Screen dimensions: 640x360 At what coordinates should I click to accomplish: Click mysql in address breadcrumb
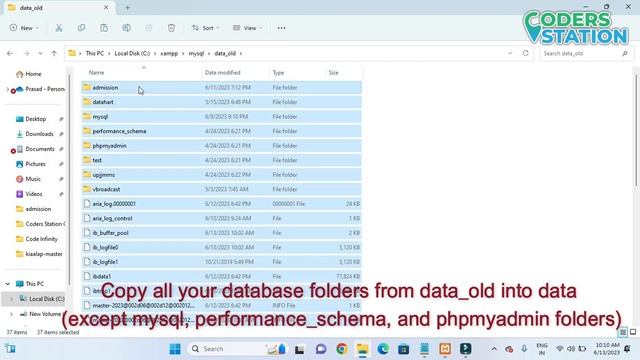point(196,53)
